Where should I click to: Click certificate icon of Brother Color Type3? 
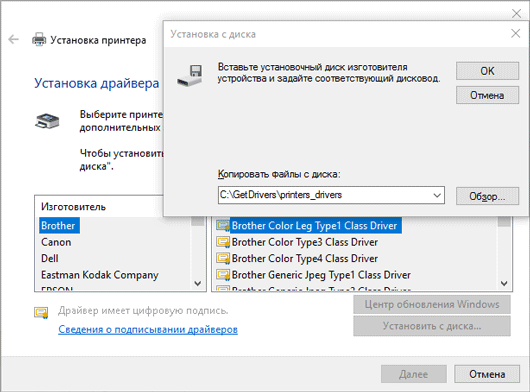[223, 242]
